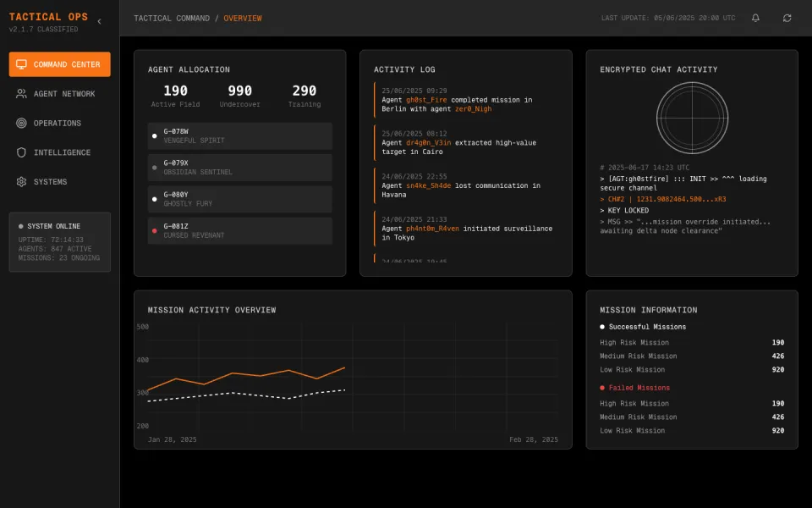This screenshot has height=508, width=812.
Task: Click status dot of G-078W row
Action: [154, 135]
